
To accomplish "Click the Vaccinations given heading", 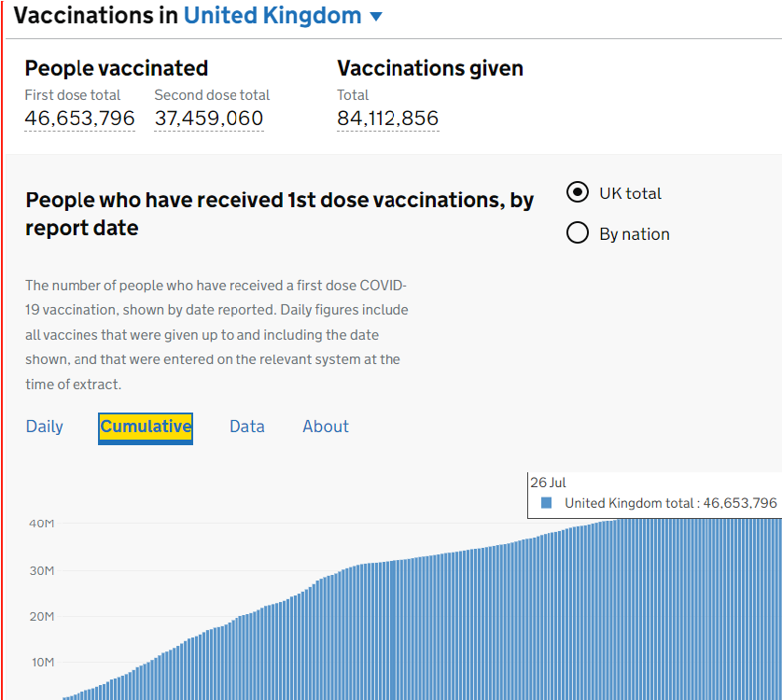I will coord(430,68).
